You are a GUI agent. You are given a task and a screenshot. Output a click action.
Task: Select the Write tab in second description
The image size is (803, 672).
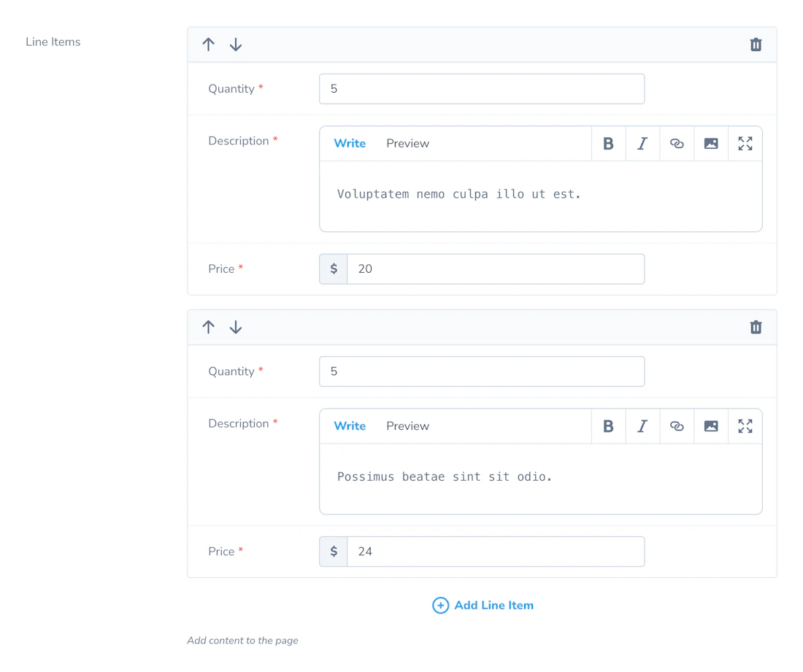pyautogui.click(x=350, y=426)
